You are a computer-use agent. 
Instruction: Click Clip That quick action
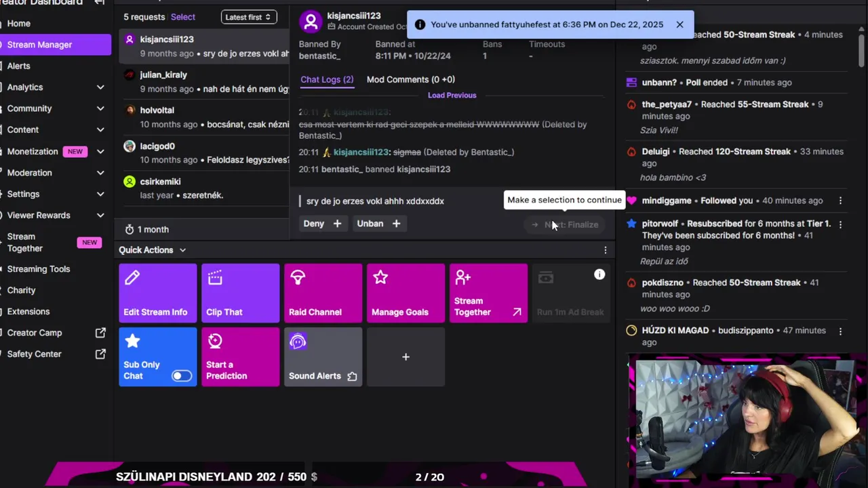point(241,293)
